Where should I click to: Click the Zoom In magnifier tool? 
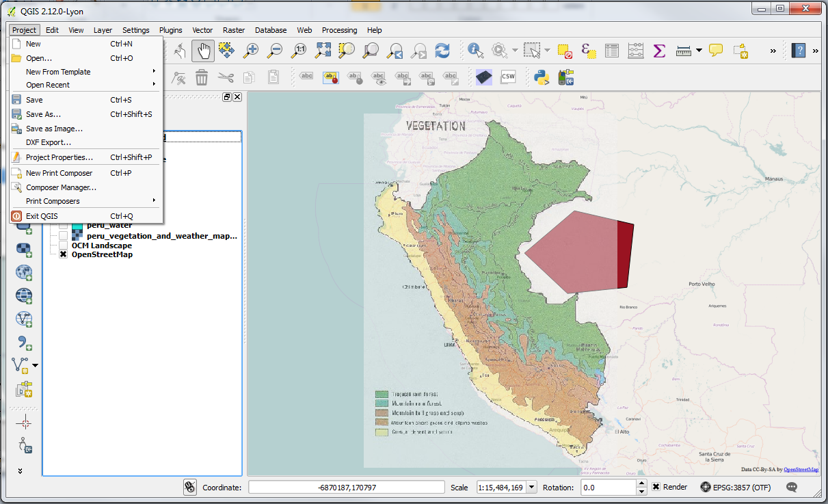251,51
